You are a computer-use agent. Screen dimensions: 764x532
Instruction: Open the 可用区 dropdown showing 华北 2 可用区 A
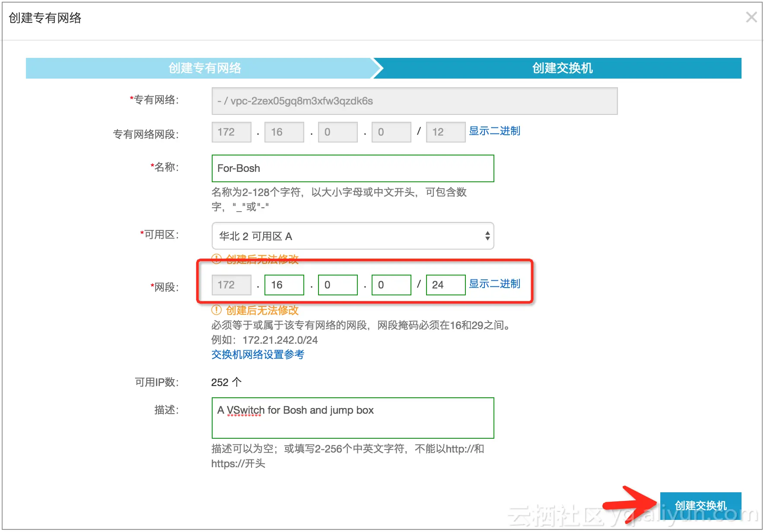pos(352,236)
